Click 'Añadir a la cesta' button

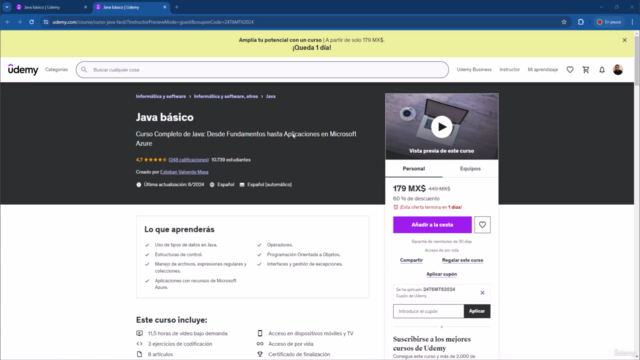[x=432, y=225]
